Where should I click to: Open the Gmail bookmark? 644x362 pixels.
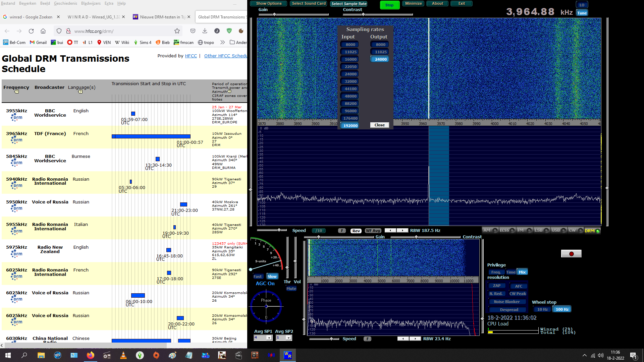click(x=38, y=43)
